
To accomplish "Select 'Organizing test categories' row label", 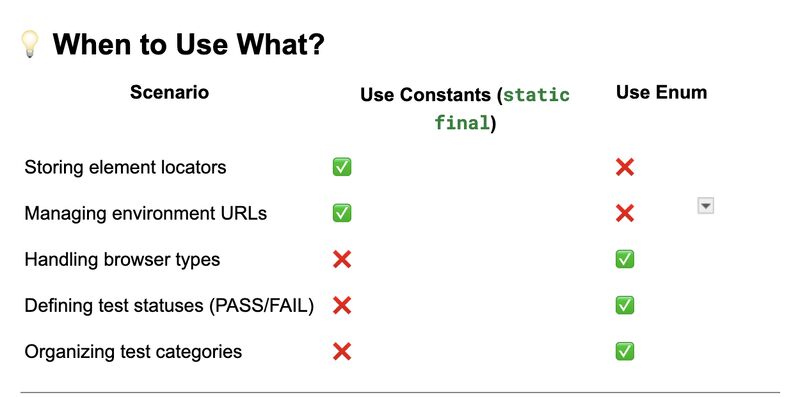I will pyautogui.click(x=133, y=352).
